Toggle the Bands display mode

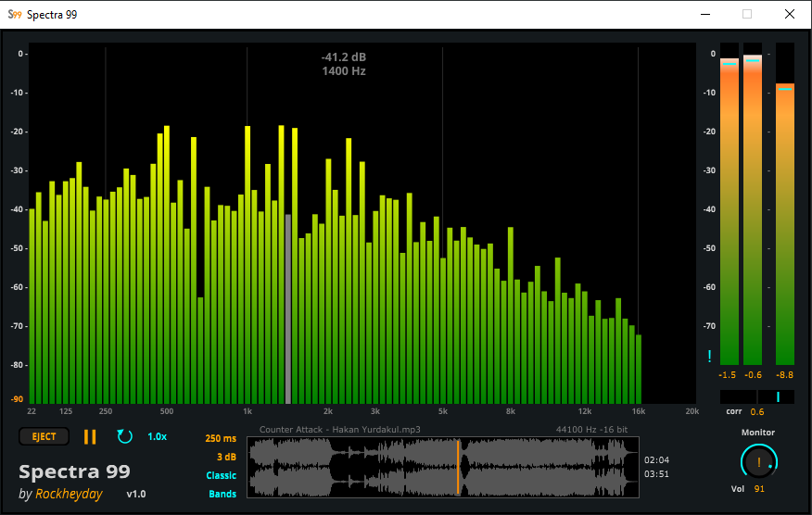click(222, 494)
